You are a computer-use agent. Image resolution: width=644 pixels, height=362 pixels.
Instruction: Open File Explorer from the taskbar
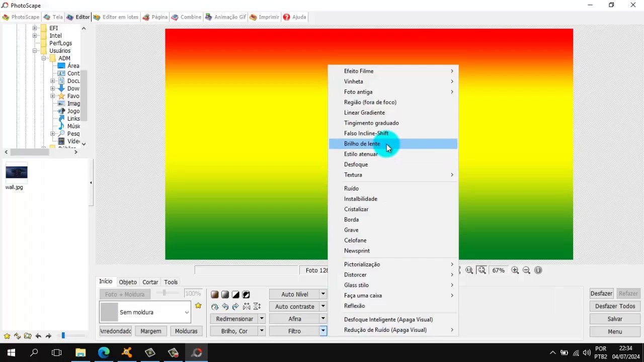pos(80,353)
